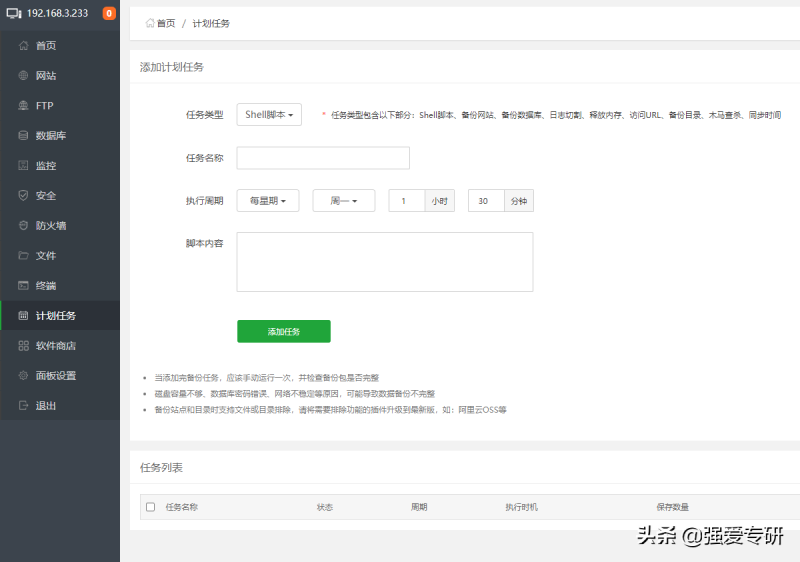Screen dimensions: 800x562
Task: Click the hour input showing 1
Action: [x=407, y=201]
